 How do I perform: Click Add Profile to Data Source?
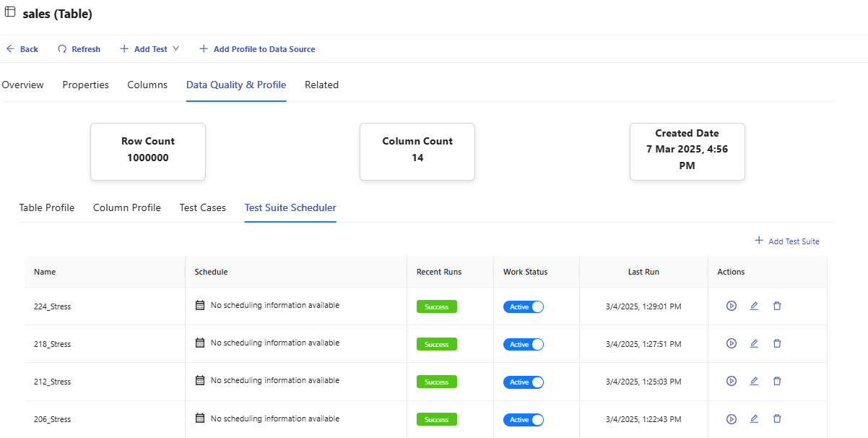click(x=257, y=49)
